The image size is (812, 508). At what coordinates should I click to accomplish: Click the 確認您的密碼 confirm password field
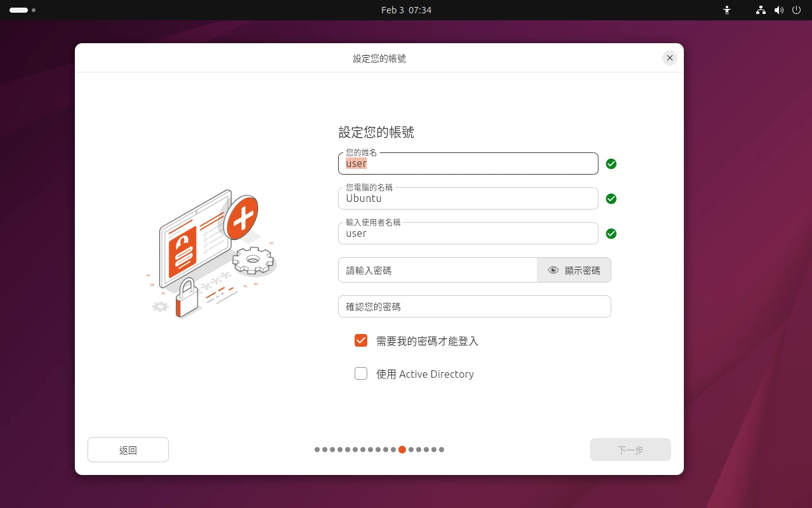pos(475,306)
